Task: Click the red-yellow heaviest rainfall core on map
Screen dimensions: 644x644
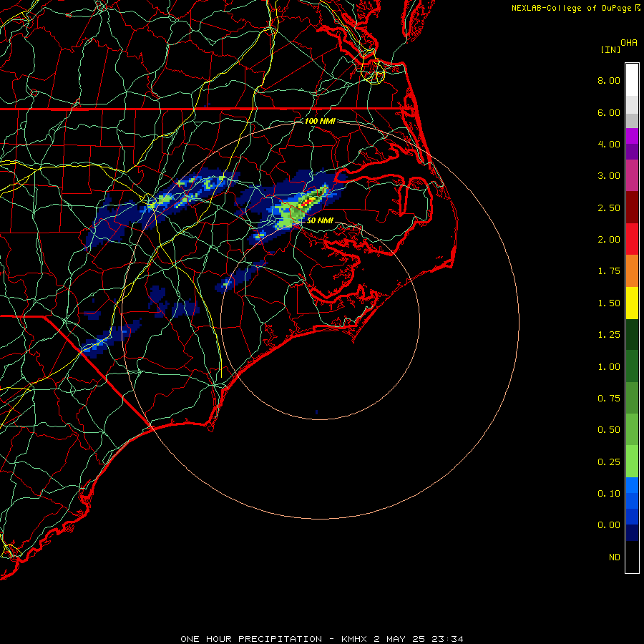Action: (x=308, y=202)
